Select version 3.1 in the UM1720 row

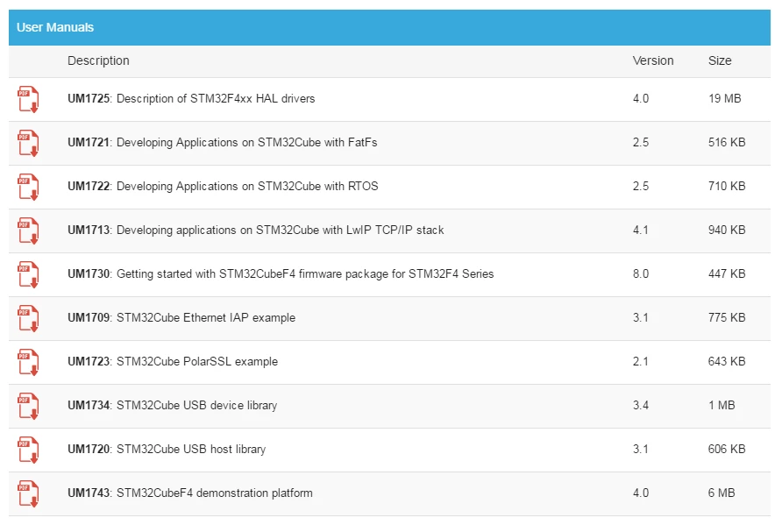[x=641, y=450]
